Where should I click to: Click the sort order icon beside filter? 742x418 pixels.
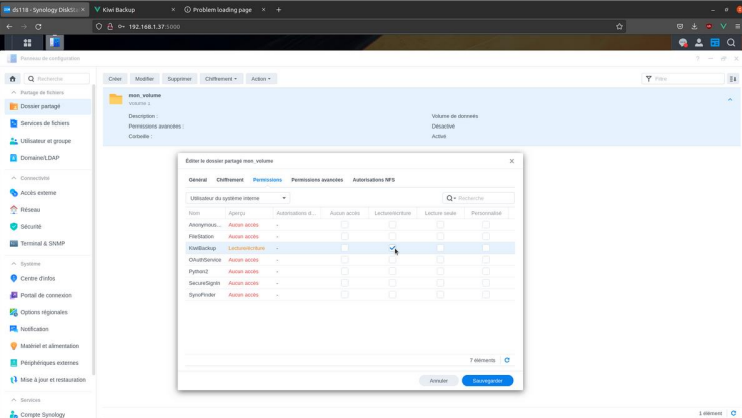(733, 79)
